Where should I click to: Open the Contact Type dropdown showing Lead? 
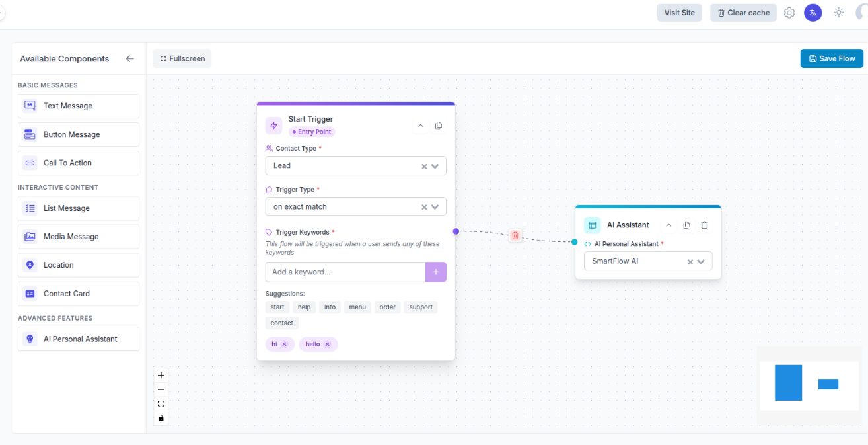coord(435,166)
